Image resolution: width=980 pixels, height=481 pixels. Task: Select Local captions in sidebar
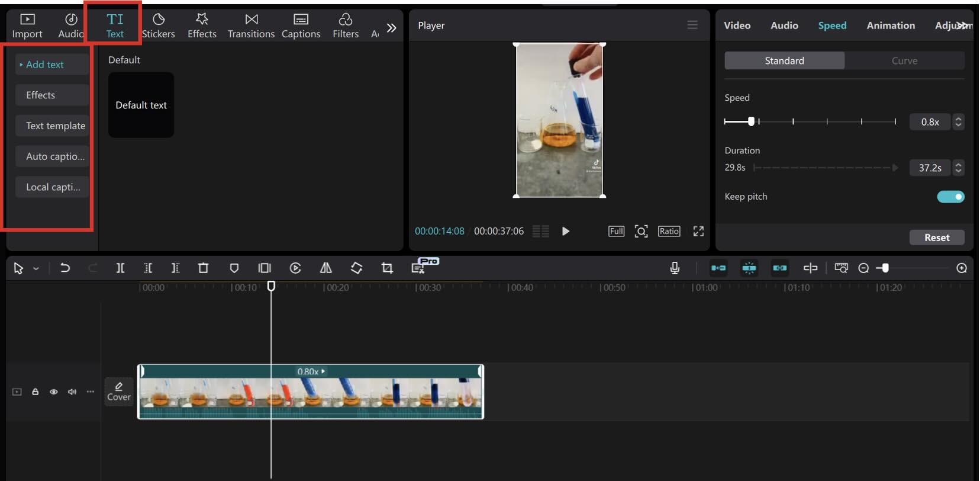click(x=52, y=187)
